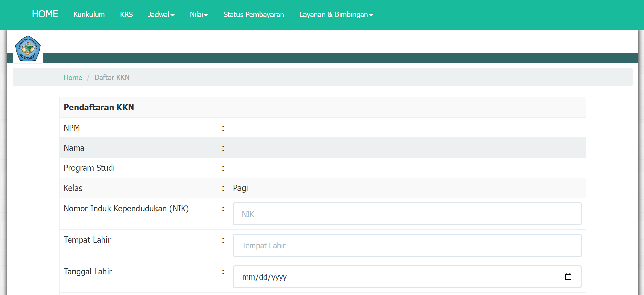The height and width of the screenshot is (295, 644).
Task: Select the day segment of the date field
Action: 263,277
